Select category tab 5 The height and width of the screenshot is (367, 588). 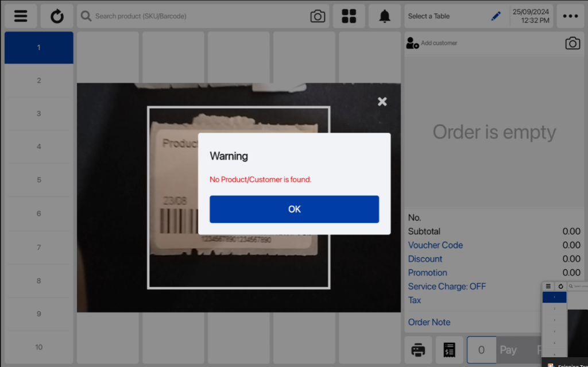click(x=39, y=180)
